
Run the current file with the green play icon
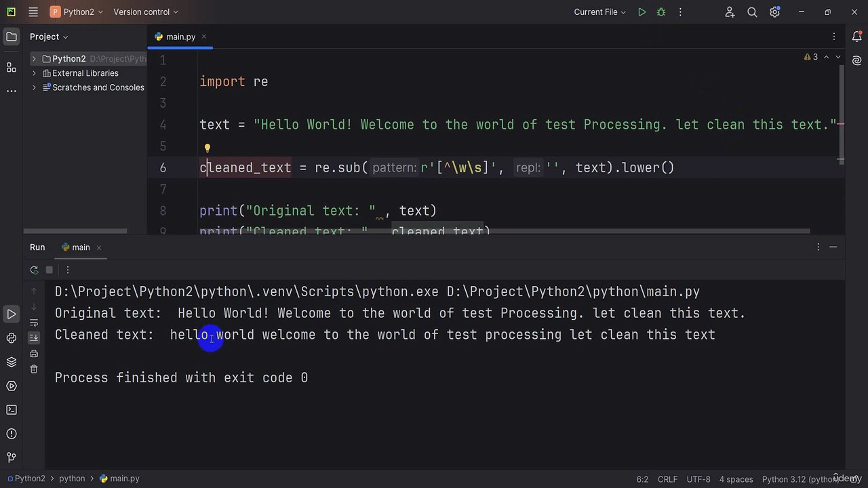pyautogui.click(x=642, y=12)
